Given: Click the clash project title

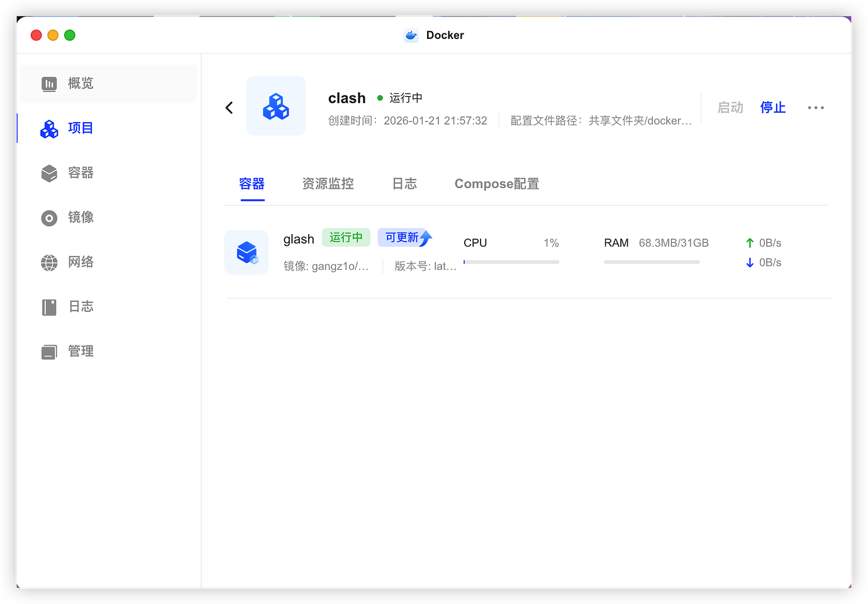Looking at the screenshot, I should [347, 98].
